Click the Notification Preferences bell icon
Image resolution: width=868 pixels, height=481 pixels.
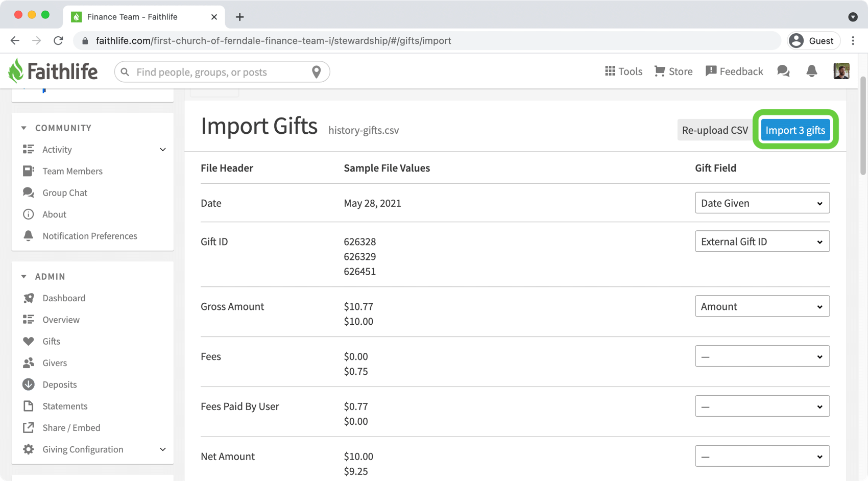pyautogui.click(x=29, y=235)
